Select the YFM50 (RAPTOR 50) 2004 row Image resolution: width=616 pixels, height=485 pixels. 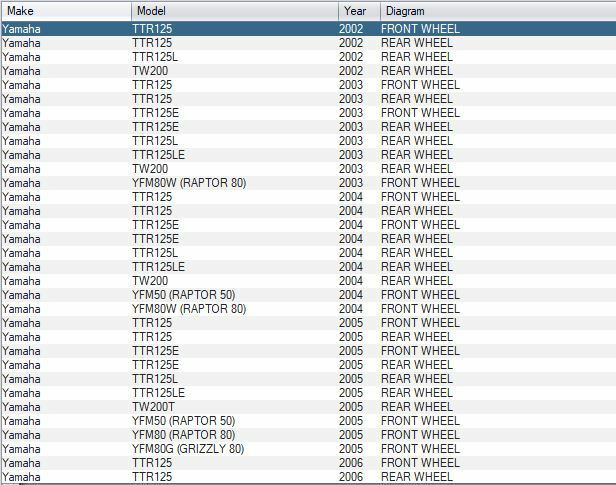pyautogui.click(x=309, y=295)
